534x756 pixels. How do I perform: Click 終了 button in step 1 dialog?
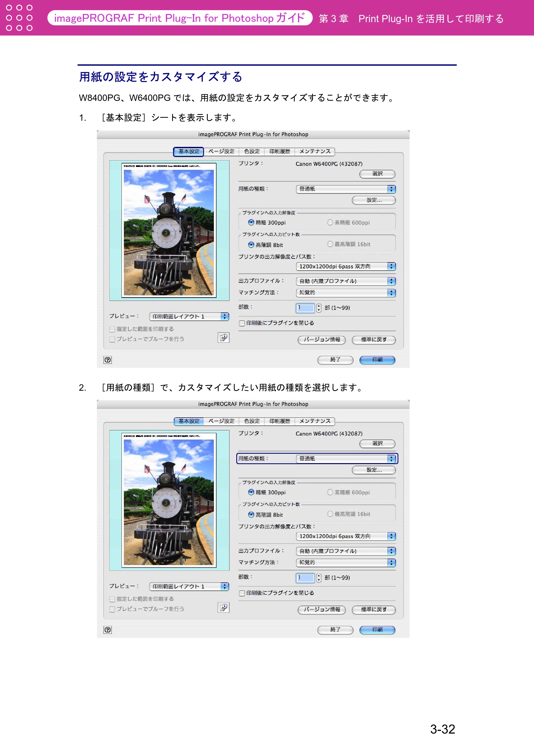[335, 360]
